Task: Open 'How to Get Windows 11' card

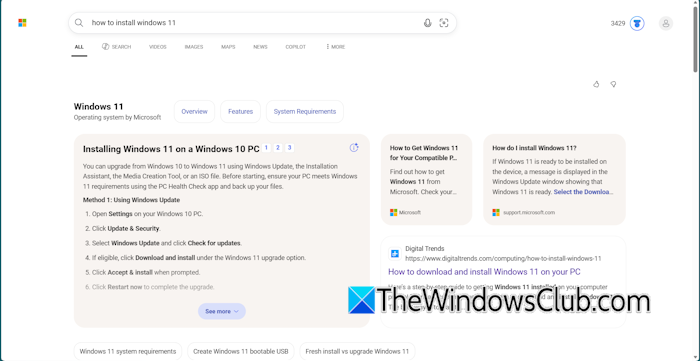Action: click(426, 179)
